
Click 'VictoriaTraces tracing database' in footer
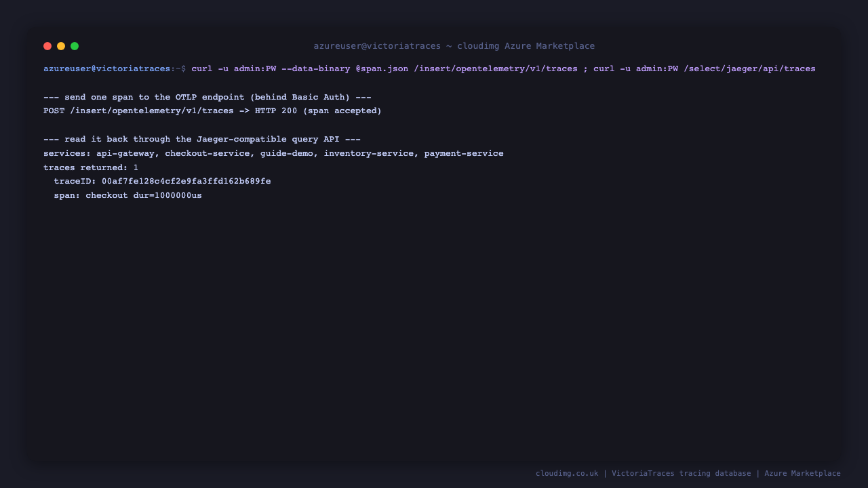pos(682,473)
